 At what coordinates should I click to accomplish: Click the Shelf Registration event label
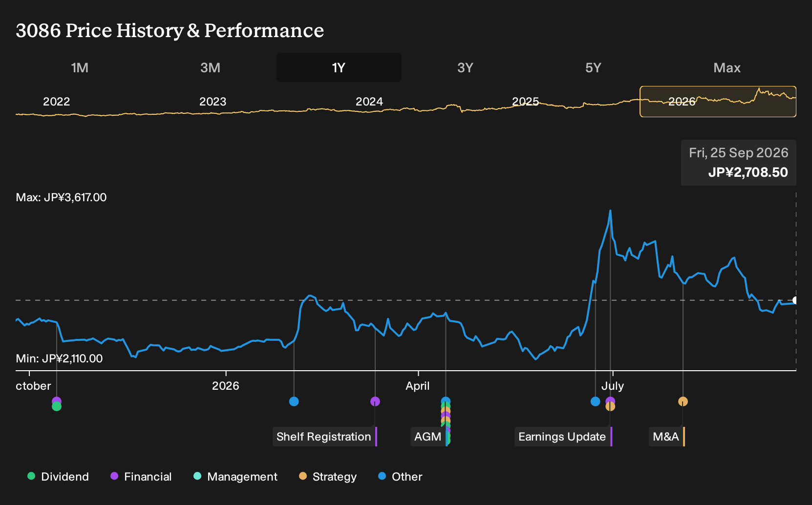point(324,437)
